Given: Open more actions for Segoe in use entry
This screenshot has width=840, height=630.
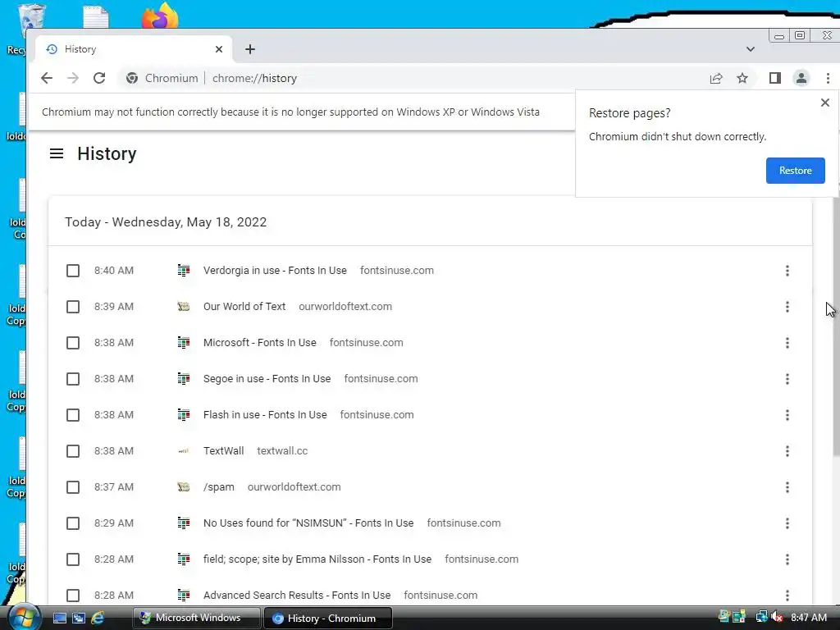Looking at the screenshot, I should pyautogui.click(x=787, y=379).
